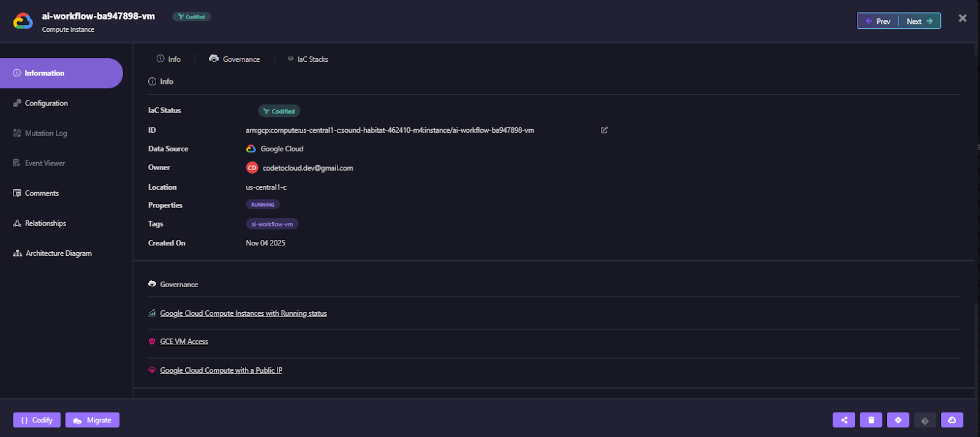Switch to the Info tab

[x=168, y=59]
